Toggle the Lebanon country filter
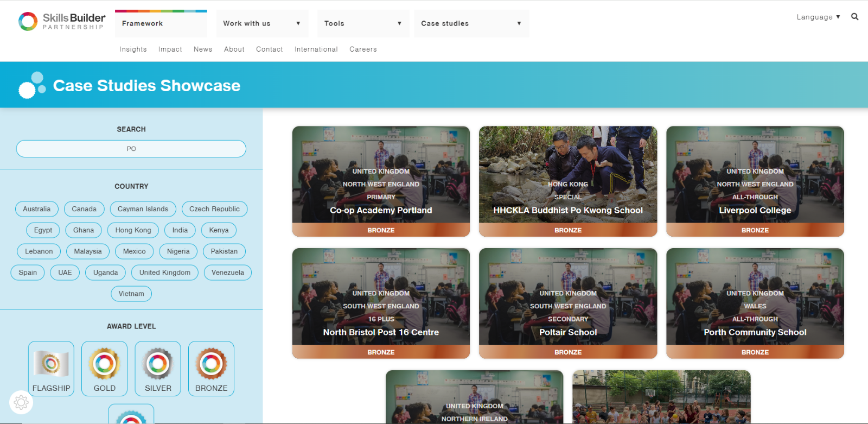The width and height of the screenshot is (868, 424). (x=39, y=251)
